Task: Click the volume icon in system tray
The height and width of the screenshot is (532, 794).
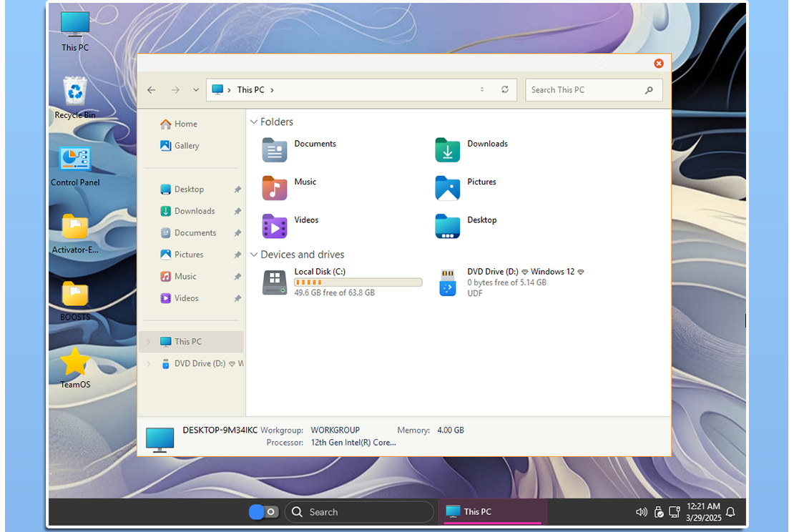Action: [x=641, y=512]
